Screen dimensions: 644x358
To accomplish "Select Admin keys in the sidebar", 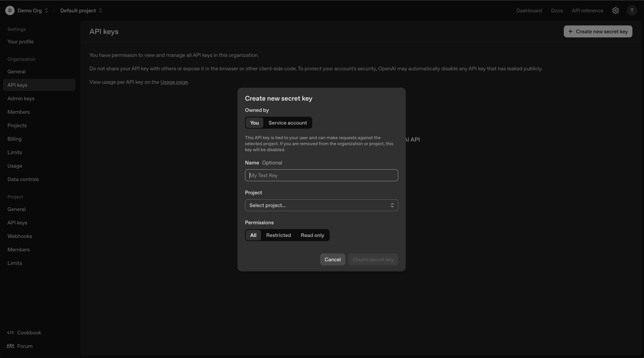I will click(x=21, y=98).
